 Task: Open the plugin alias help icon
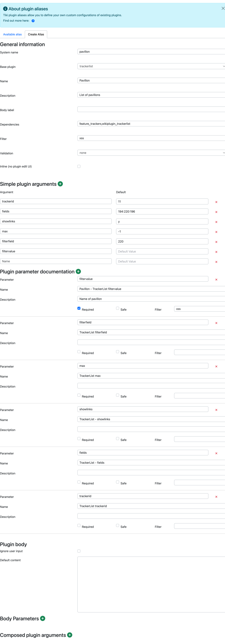point(33,21)
